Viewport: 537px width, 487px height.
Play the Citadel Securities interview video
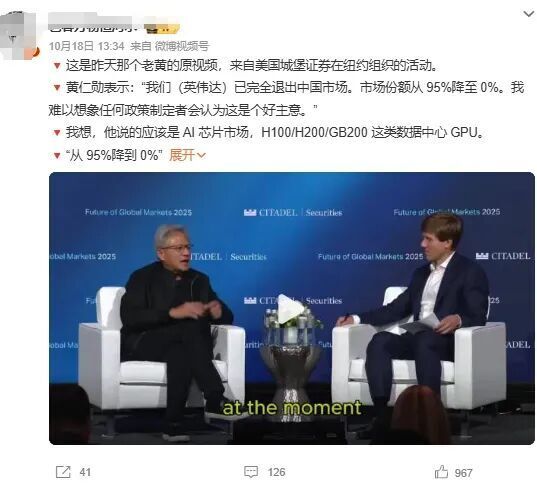click(290, 309)
